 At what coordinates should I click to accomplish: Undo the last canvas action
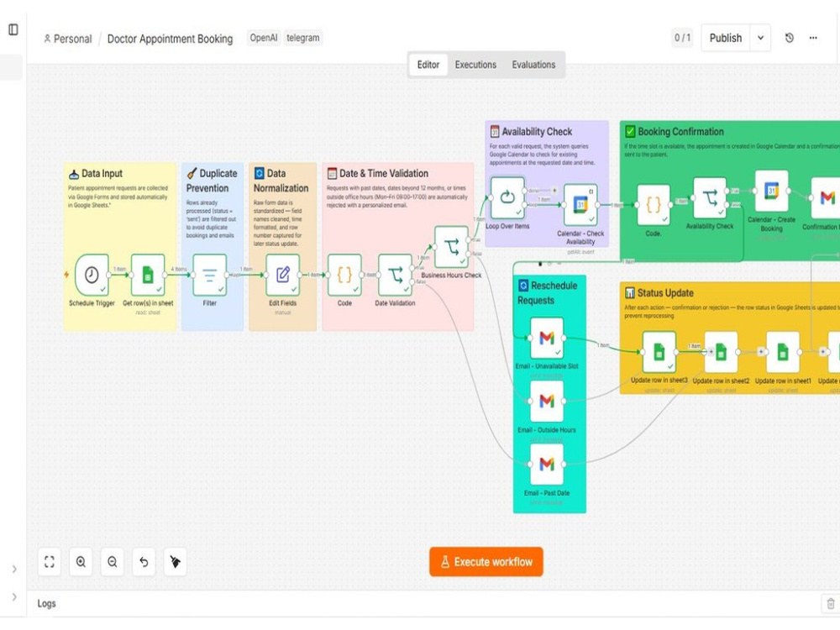[x=144, y=561]
